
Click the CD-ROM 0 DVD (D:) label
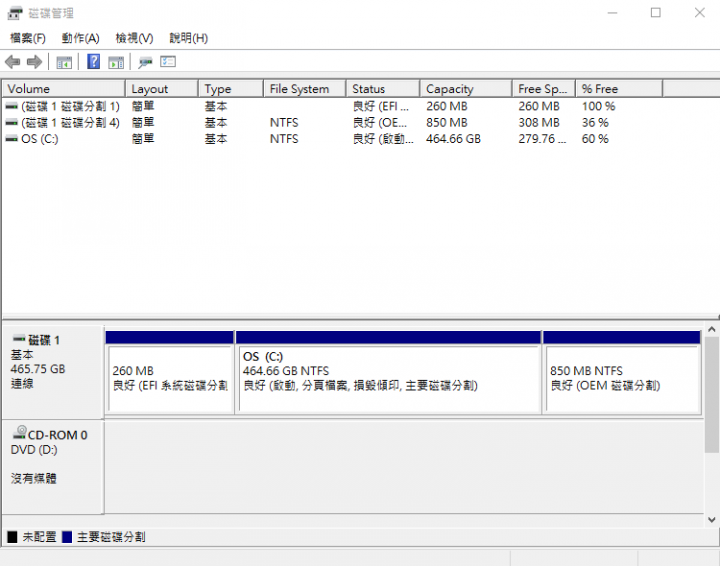point(52,467)
